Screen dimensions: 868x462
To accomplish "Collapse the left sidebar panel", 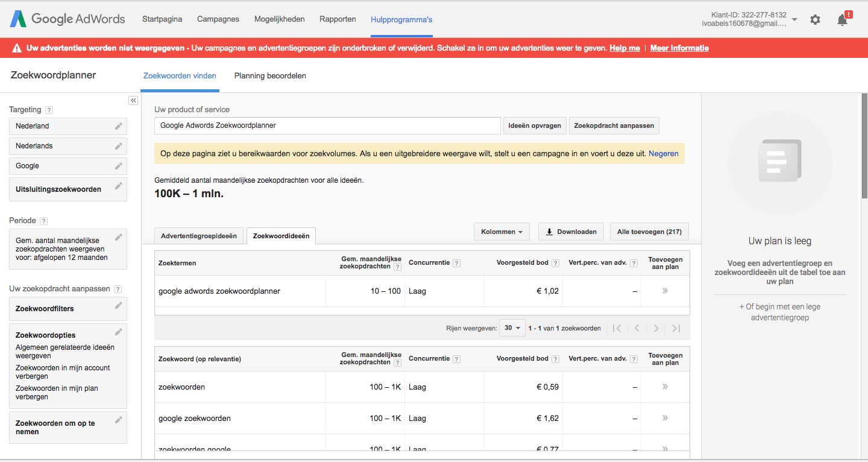I will point(133,100).
